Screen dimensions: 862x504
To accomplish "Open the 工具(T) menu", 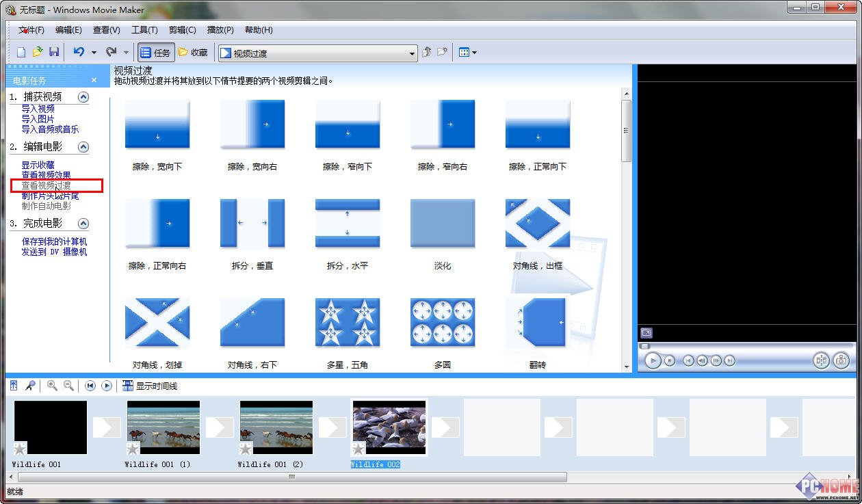I will pyautogui.click(x=144, y=29).
